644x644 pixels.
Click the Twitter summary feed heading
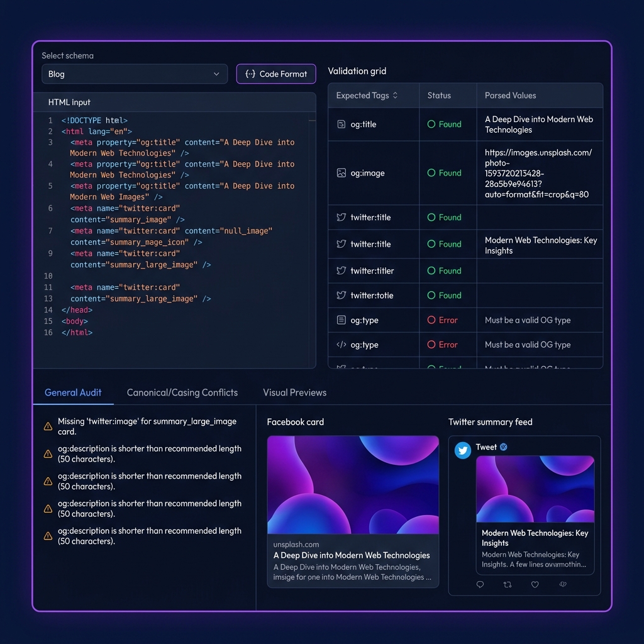point(490,422)
